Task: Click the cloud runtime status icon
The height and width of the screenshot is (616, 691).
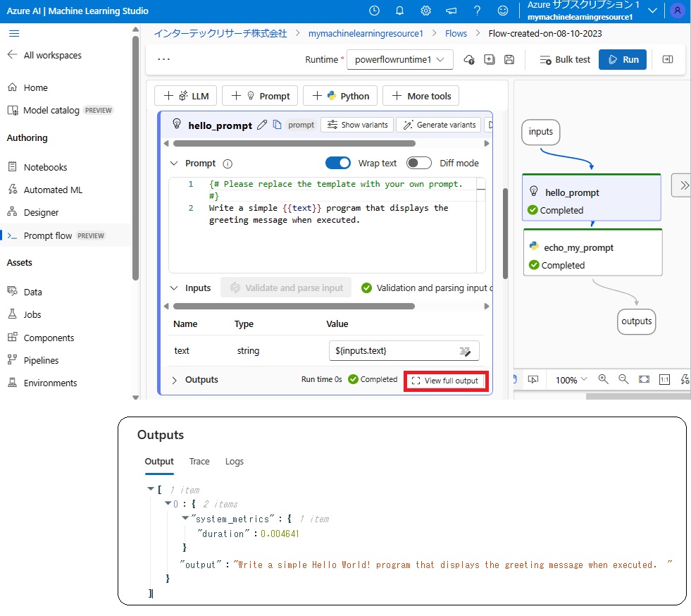Action: pos(469,59)
